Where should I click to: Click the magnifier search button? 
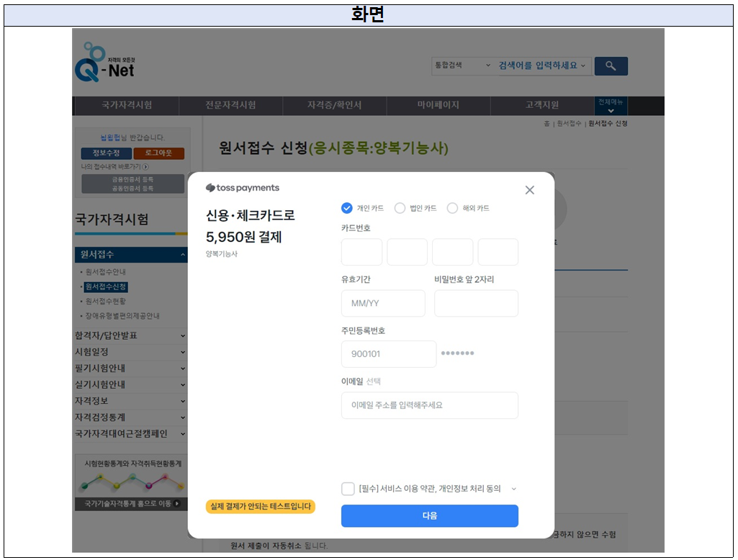point(611,66)
